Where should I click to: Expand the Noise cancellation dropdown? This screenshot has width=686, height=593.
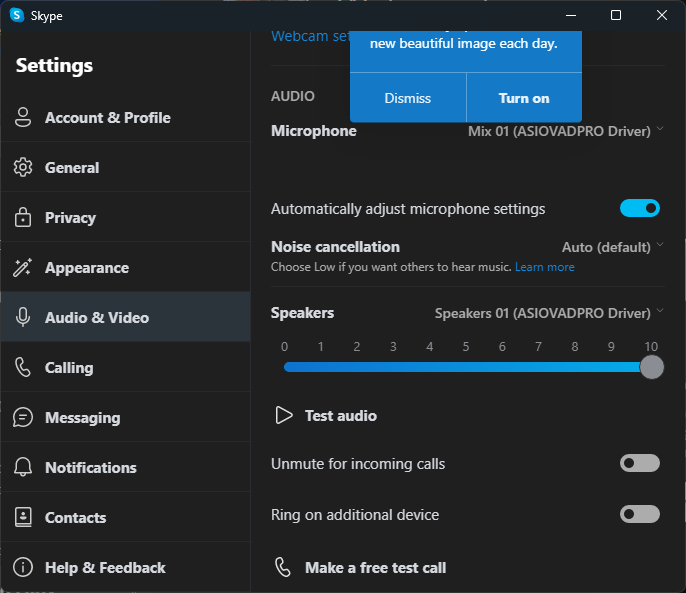(x=612, y=246)
